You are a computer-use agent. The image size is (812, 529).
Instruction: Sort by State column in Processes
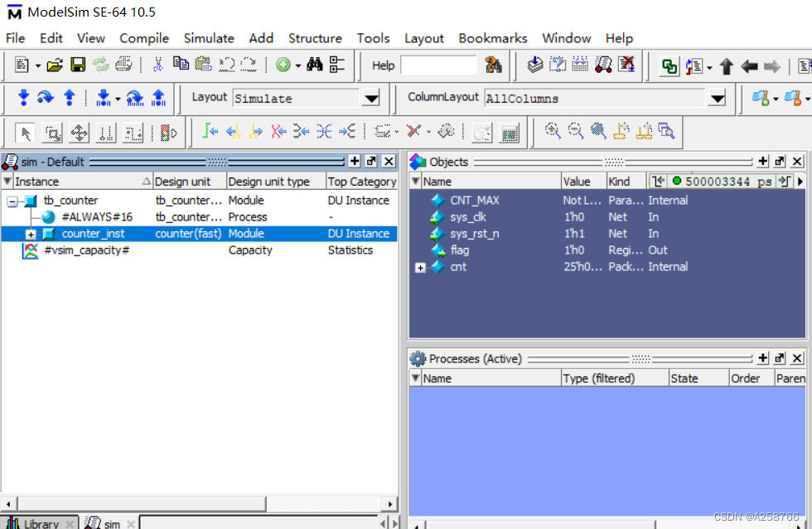point(698,378)
